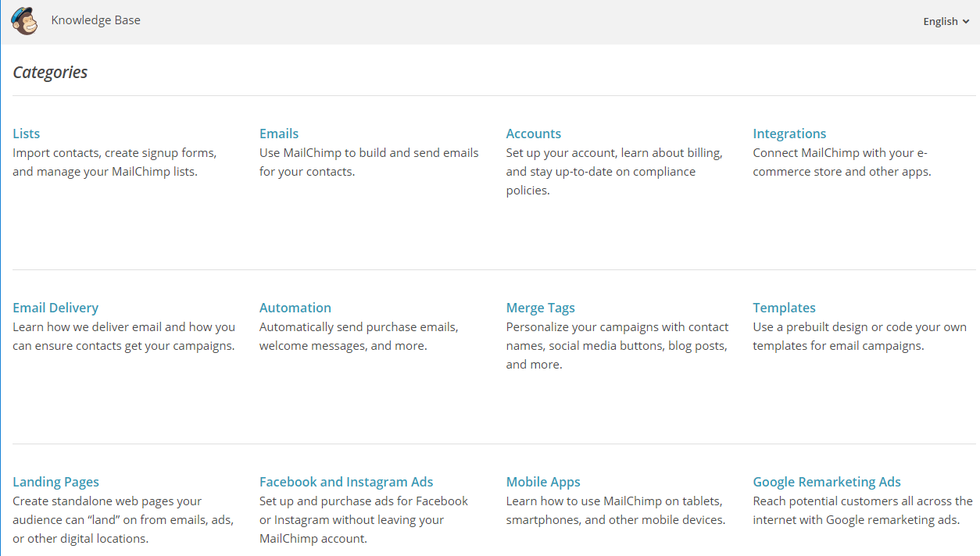Click the Templates description about prebuilt designs
The height and width of the screenshot is (556, 980).
click(x=860, y=336)
